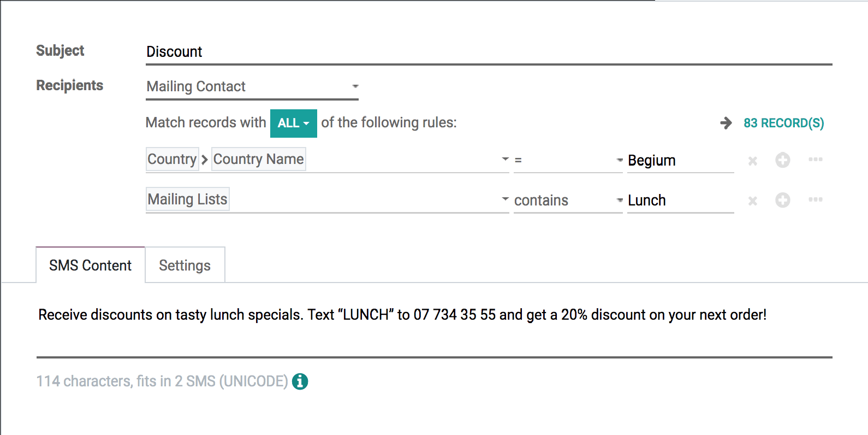Viewport: 868px width, 435px height.
Task: Delete the Country Name rule
Action: click(753, 161)
